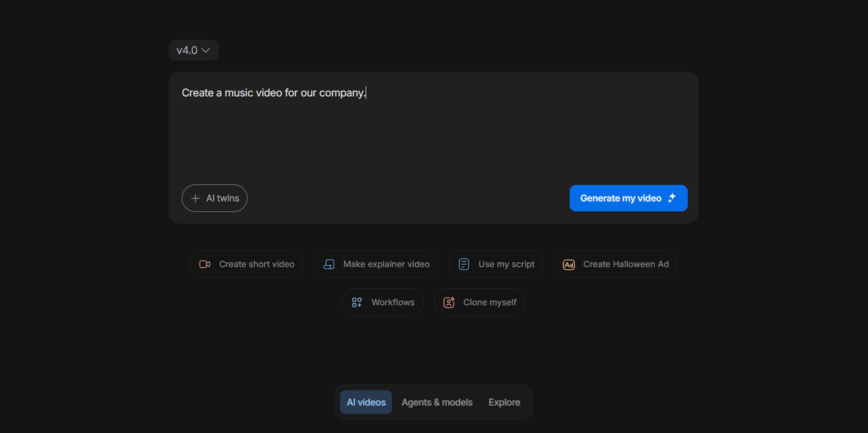Click the sparkle icon on Generate button
Screen dimensions: 868x433
click(x=672, y=199)
